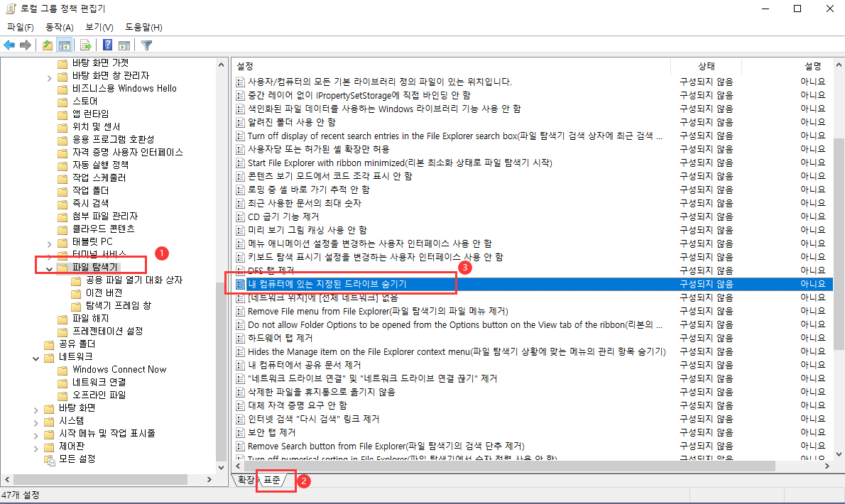Expand the 터미널 서비스 tree node
The image size is (845, 504).
pos(48,254)
